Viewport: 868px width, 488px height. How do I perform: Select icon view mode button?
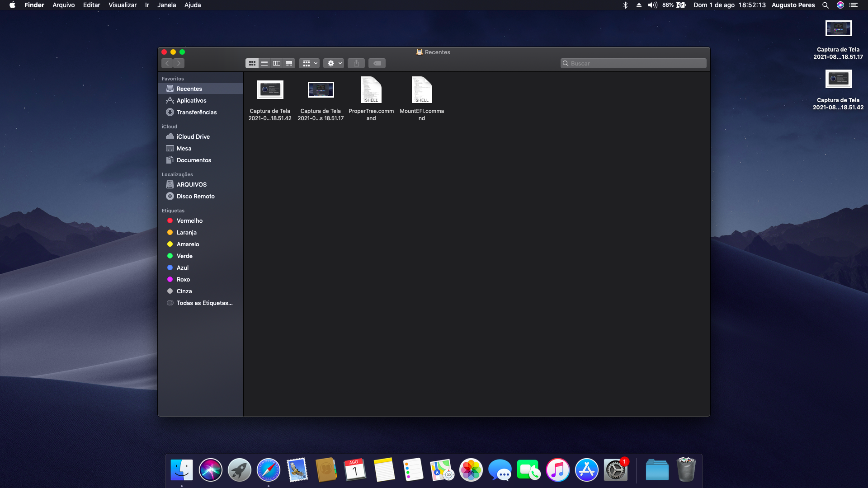[252, 63]
